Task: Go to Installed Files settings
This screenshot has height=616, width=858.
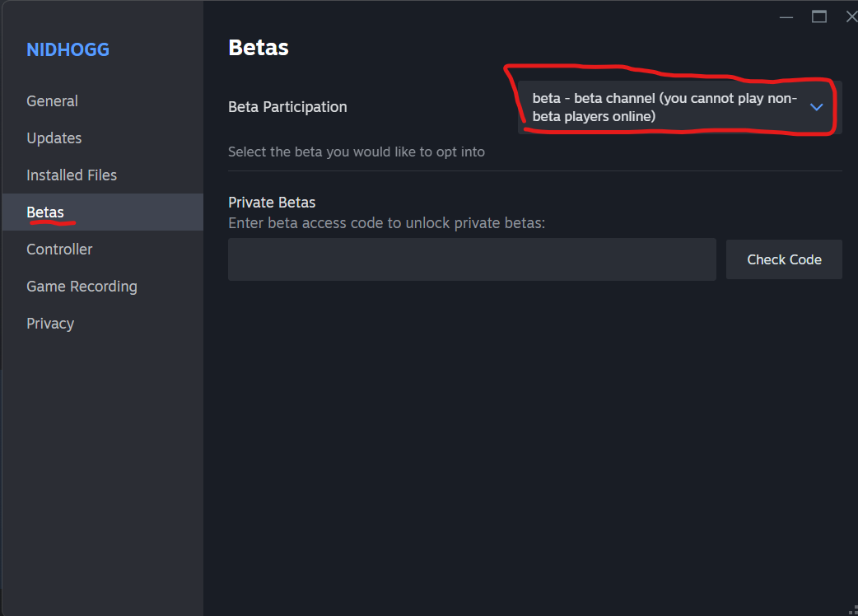Action: pos(72,175)
